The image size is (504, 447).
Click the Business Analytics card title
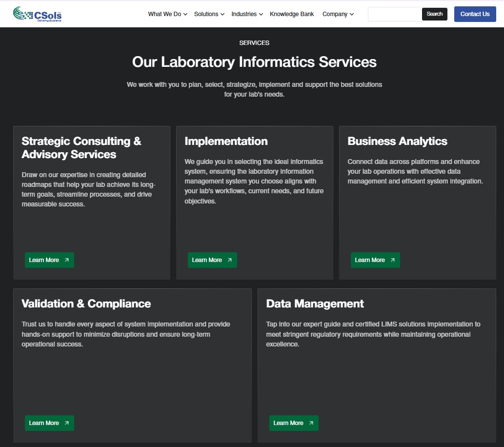coord(397,141)
